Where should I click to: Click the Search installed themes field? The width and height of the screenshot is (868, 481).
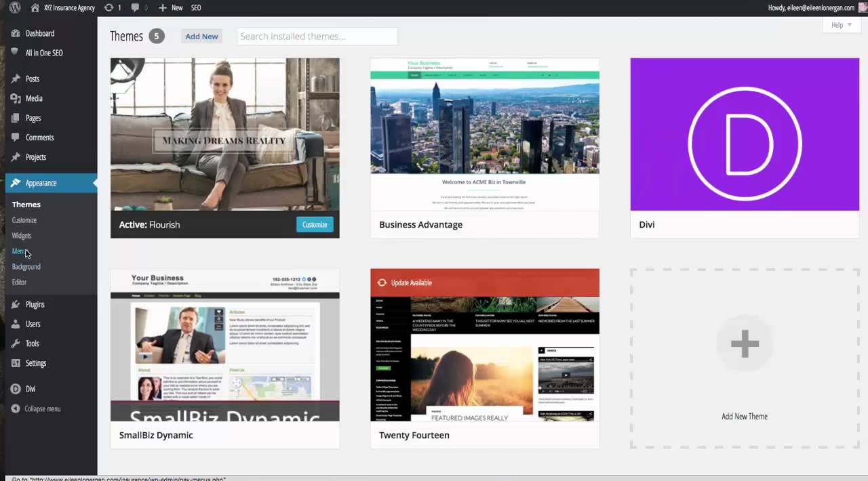pyautogui.click(x=317, y=37)
